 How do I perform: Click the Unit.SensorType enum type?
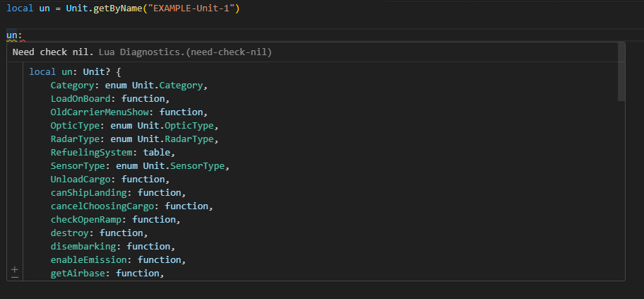tap(184, 166)
